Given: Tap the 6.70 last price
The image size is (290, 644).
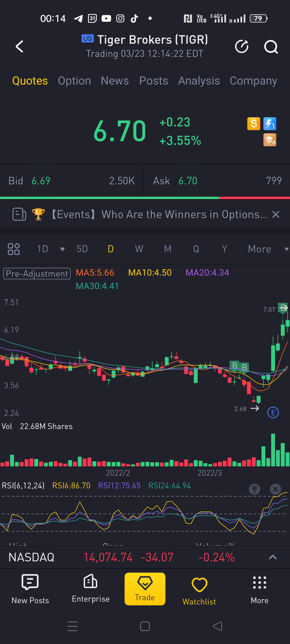Looking at the screenshot, I should (120, 131).
